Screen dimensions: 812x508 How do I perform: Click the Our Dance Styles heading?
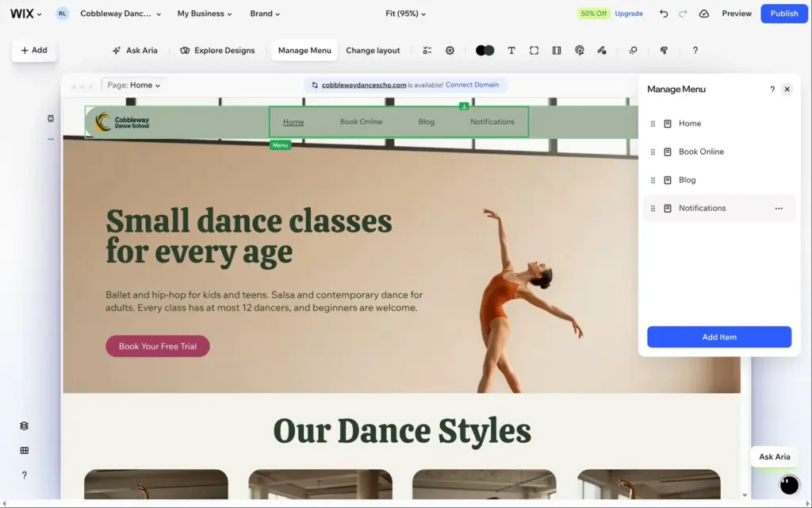(x=402, y=431)
